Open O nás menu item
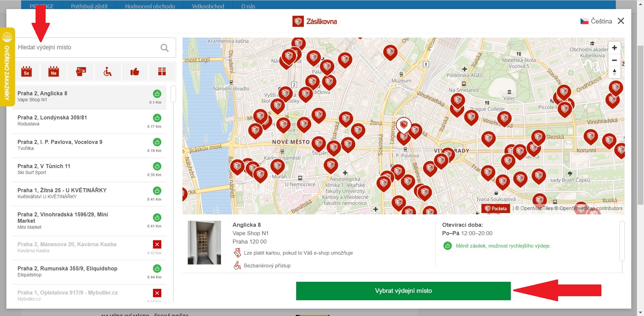The height and width of the screenshot is (316, 644). click(x=248, y=6)
